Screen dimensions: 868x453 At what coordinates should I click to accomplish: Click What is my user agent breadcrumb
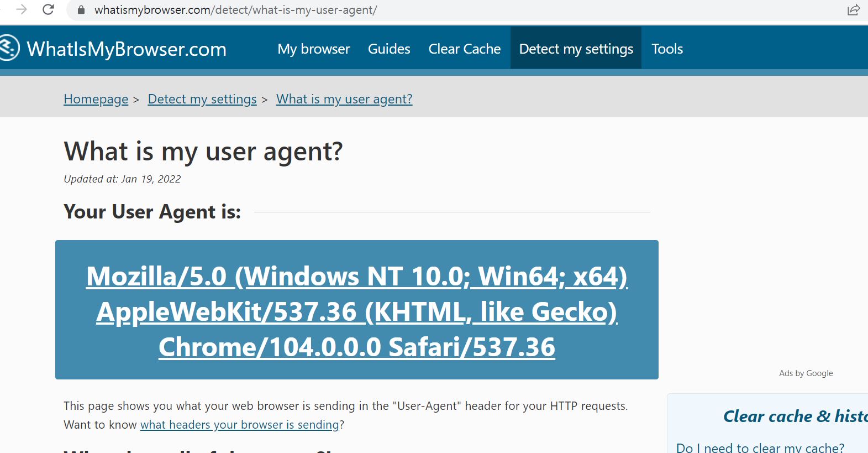coord(344,99)
